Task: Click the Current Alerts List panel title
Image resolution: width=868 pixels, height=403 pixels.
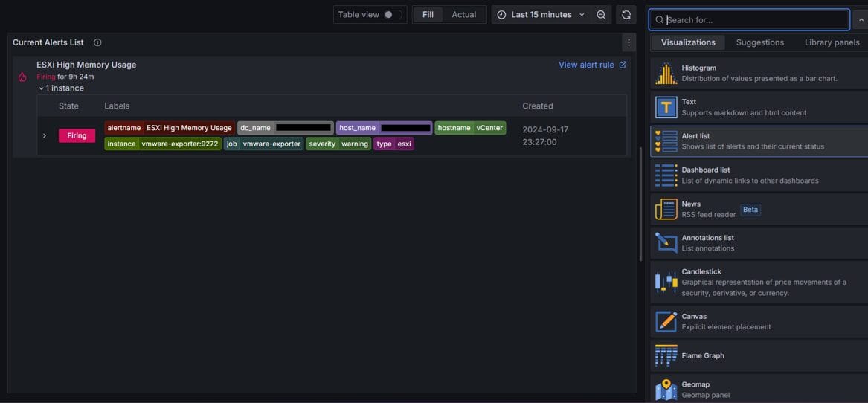Action: (x=48, y=42)
